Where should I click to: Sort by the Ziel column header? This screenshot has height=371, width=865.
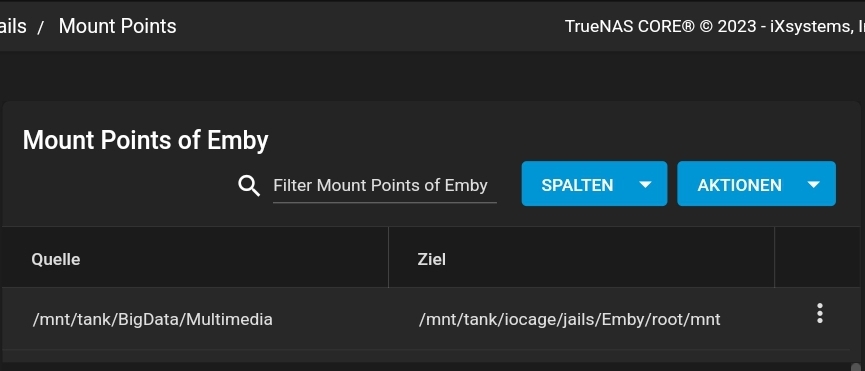431,259
